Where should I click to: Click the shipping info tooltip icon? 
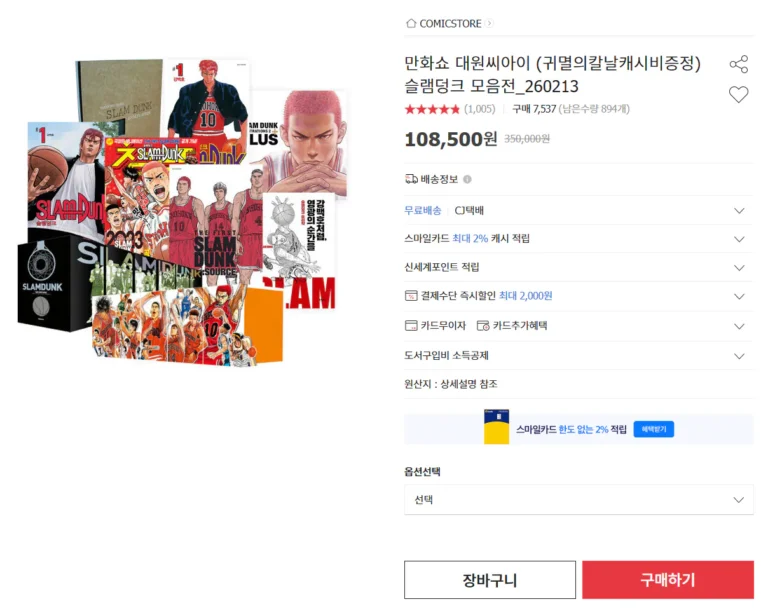pos(467,179)
